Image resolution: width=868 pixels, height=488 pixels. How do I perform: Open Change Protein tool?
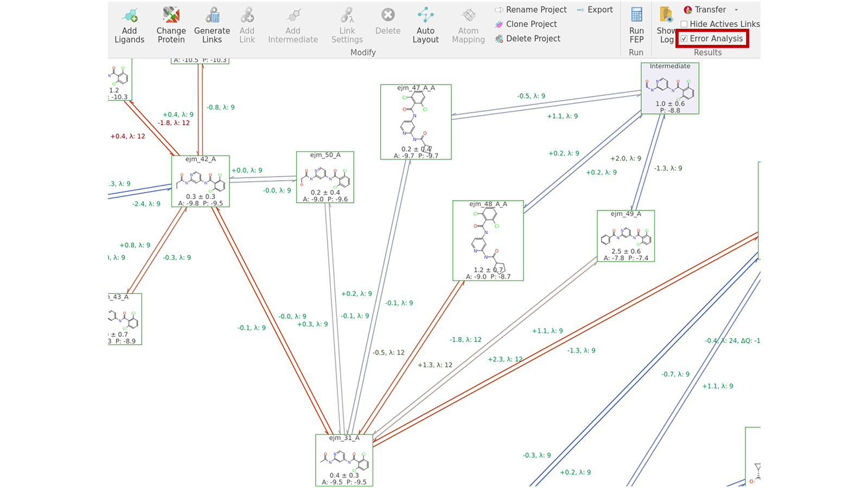(x=171, y=25)
